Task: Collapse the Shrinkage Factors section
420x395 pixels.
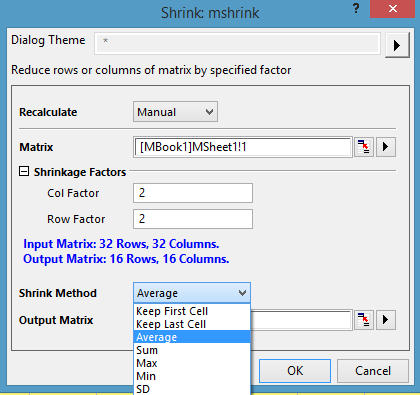Action: 24,172
